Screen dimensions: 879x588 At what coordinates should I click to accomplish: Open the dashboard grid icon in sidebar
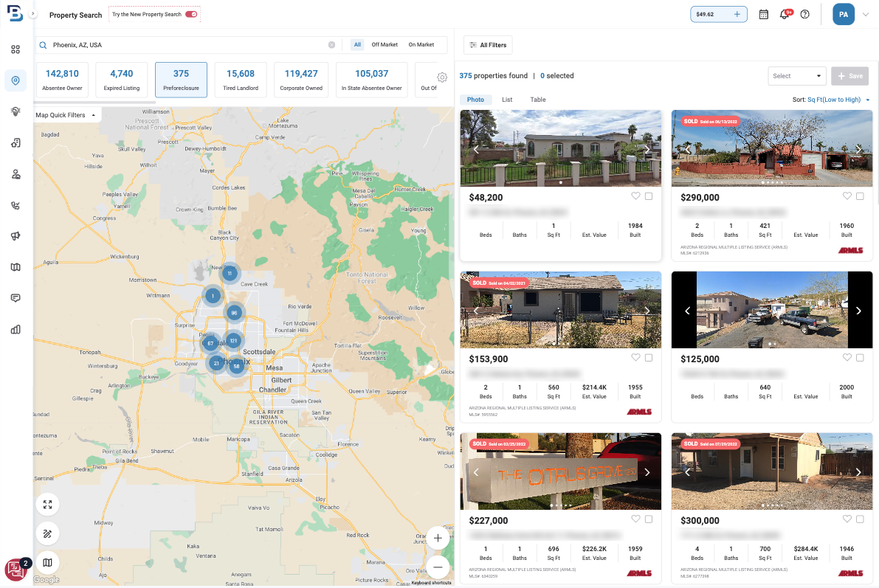pyautogui.click(x=15, y=49)
